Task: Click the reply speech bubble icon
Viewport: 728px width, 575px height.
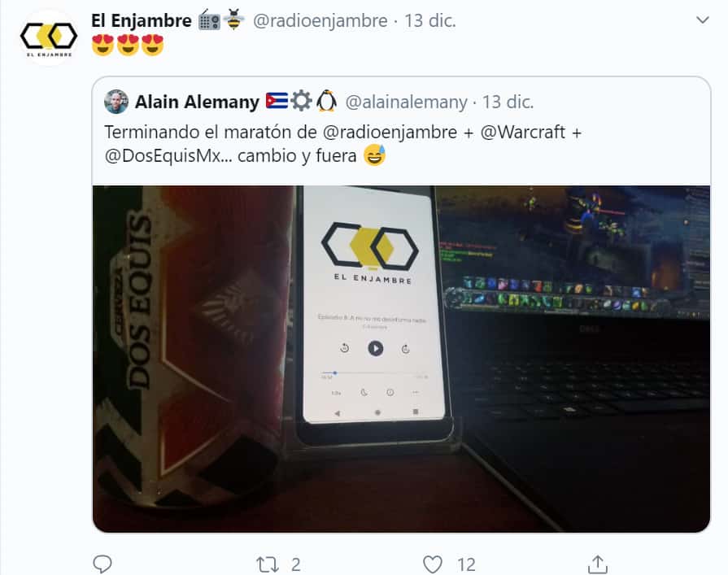Action: pyautogui.click(x=102, y=564)
